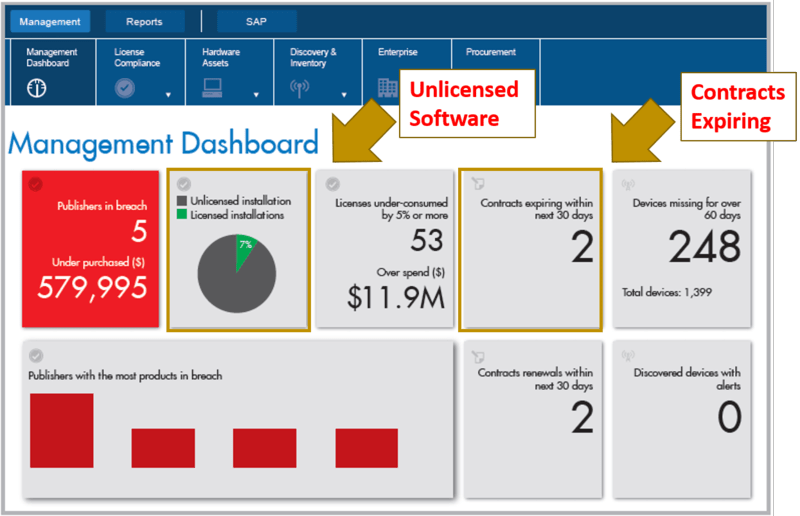Click the Discovery & Inventory antenna icon

point(301,88)
